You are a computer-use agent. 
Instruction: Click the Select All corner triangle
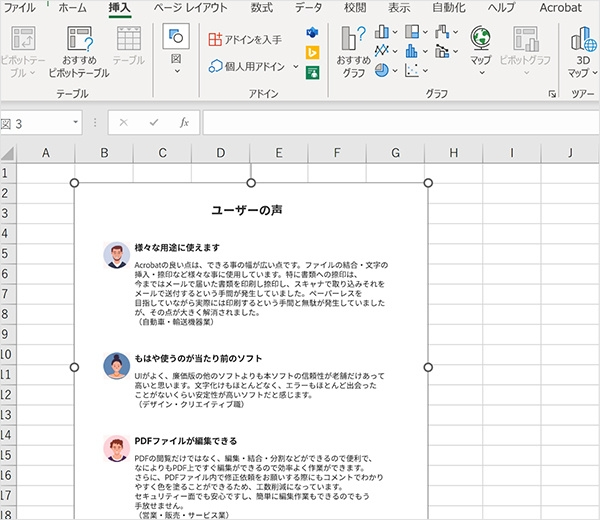[8, 153]
